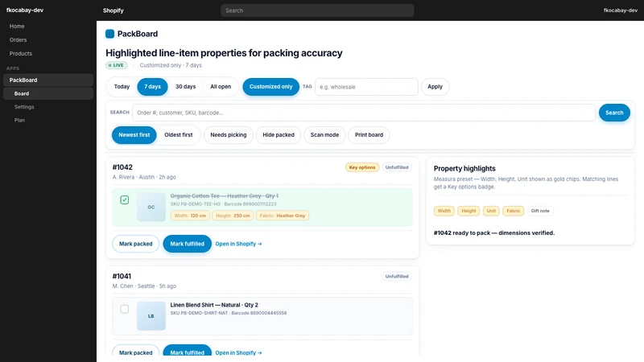Toggle the Customized only filter
The width and height of the screenshot is (644, 362).
[x=270, y=87]
